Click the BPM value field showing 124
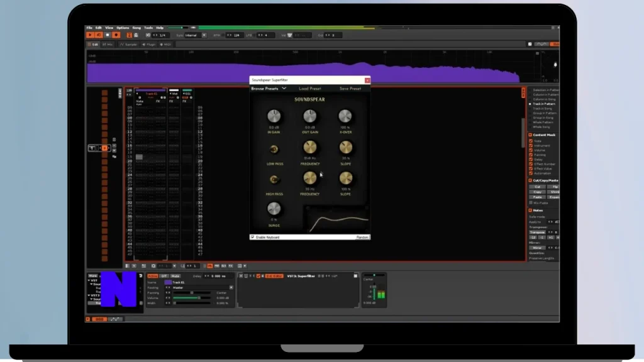 coord(236,35)
